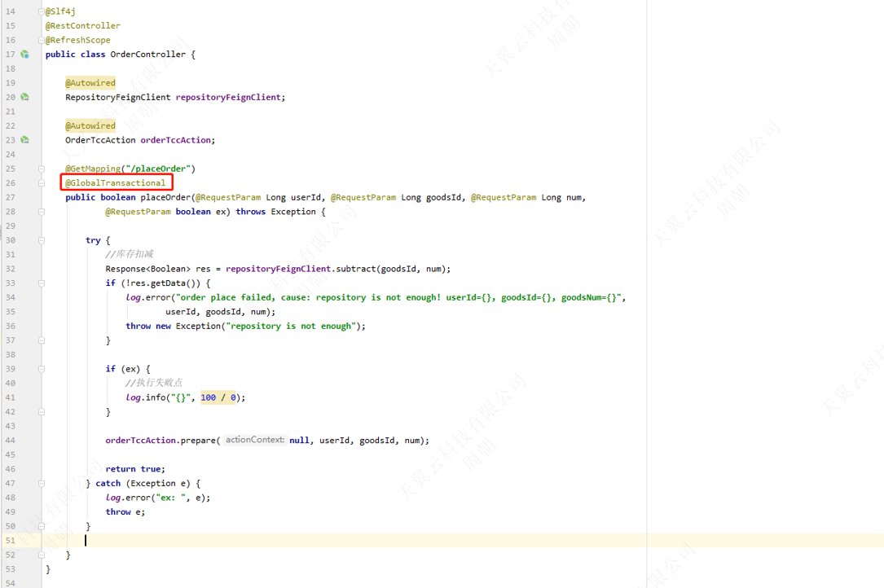Click the Response<Boolean> type on line 32
884x588 pixels.
148,269
